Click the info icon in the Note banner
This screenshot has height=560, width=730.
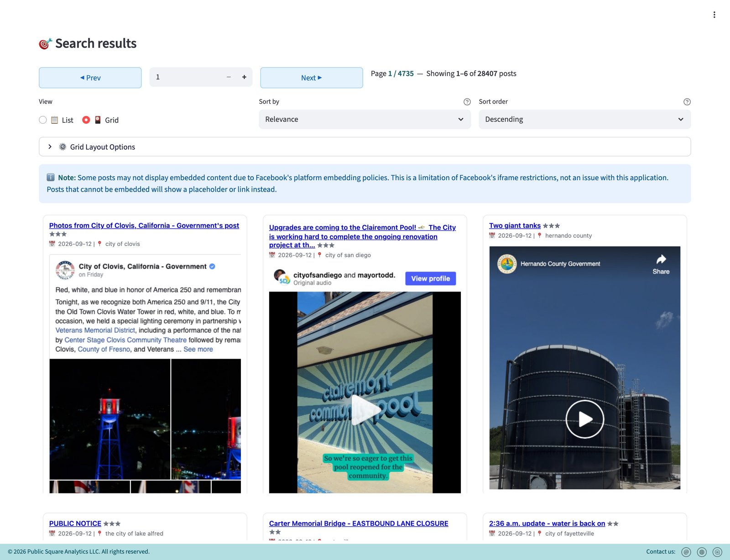[51, 178]
